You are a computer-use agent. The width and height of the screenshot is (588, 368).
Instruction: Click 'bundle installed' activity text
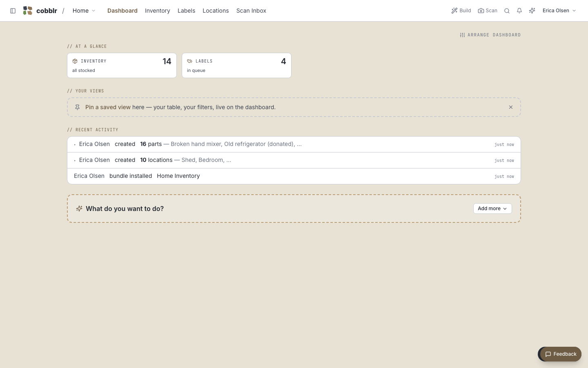[131, 176]
